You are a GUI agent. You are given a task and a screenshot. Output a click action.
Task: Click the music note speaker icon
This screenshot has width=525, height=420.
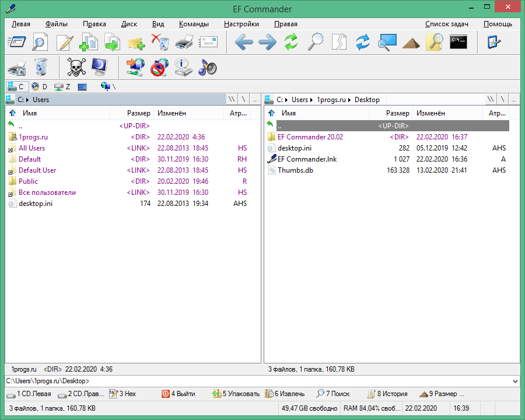coord(207,67)
